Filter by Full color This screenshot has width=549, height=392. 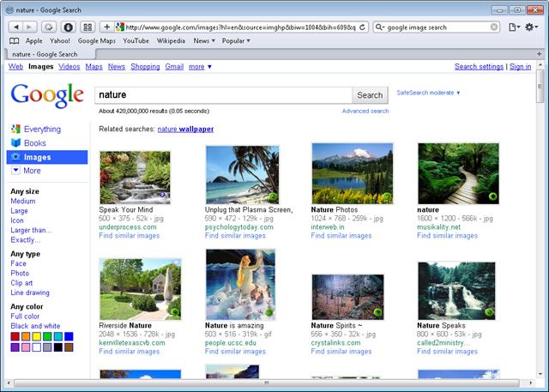25,316
